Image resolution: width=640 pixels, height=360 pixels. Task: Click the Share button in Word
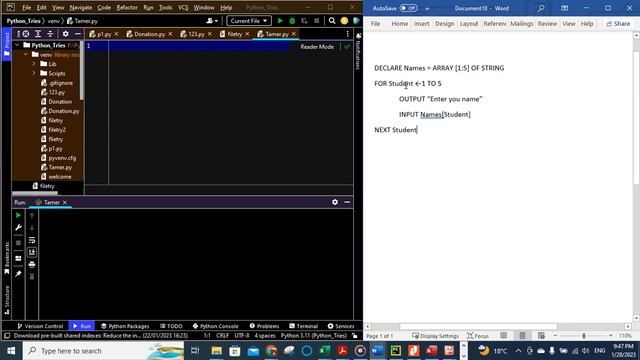point(618,24)
